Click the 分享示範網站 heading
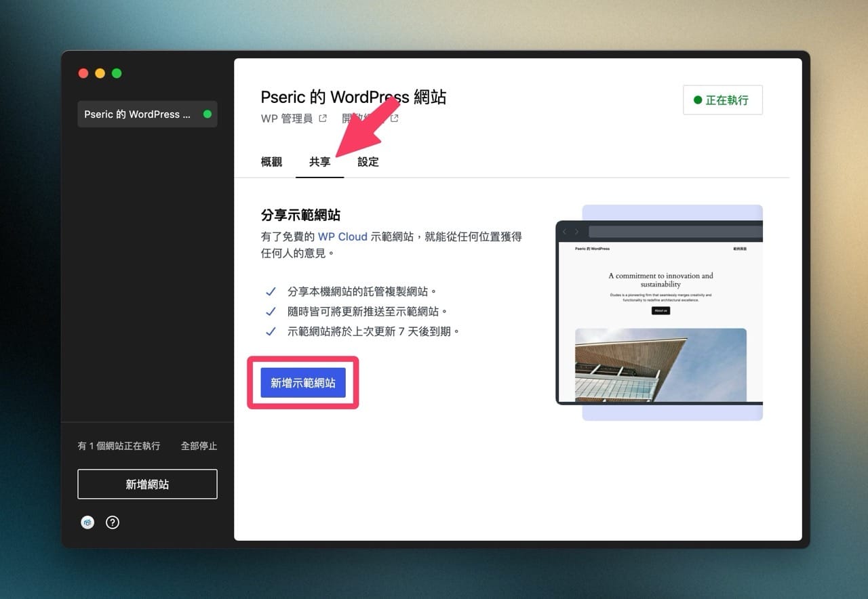The height and width of the screenshot is (599, 868). [x=300, y=215]
